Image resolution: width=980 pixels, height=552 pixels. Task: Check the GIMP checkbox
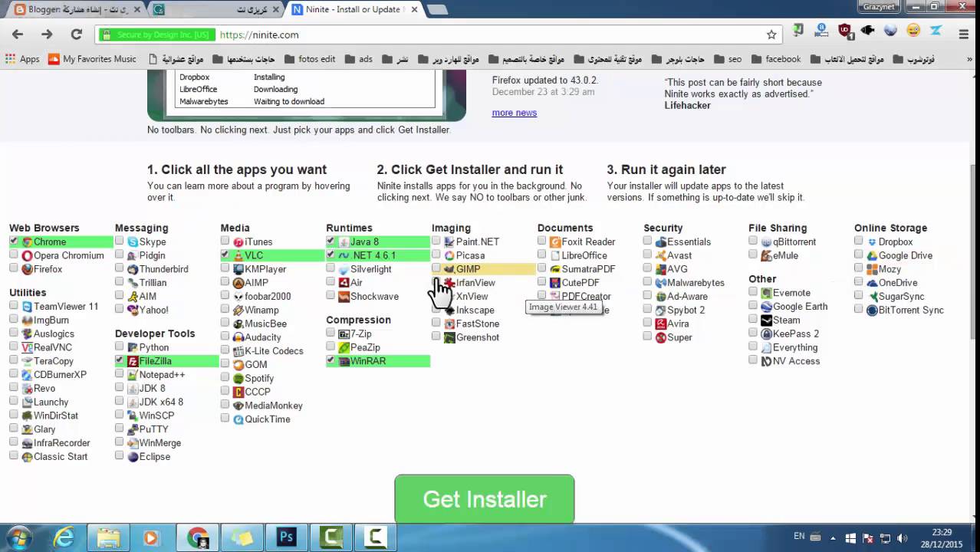coord(436,268)
